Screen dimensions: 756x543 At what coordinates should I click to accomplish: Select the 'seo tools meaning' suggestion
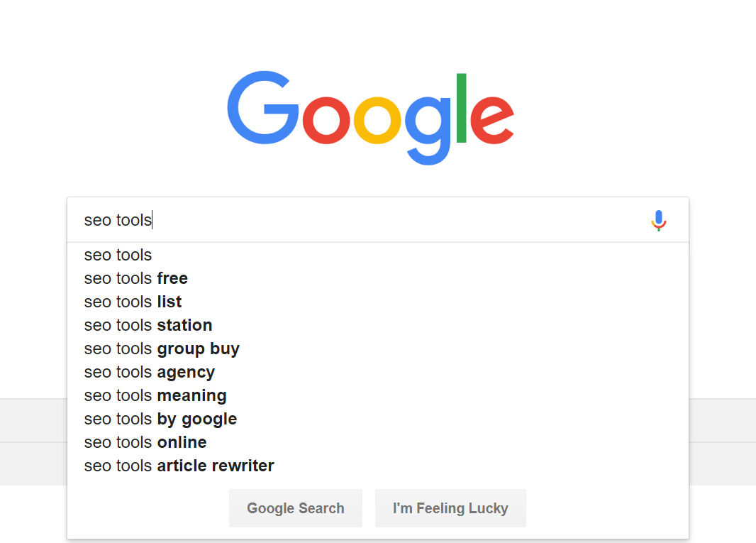[x=378, y=395]
